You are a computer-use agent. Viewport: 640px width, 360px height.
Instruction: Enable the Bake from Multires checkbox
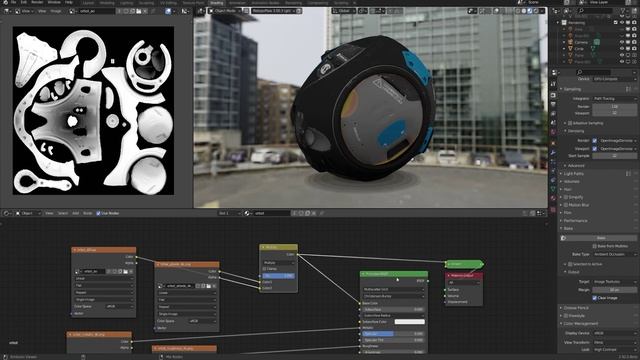coord(594,246)
